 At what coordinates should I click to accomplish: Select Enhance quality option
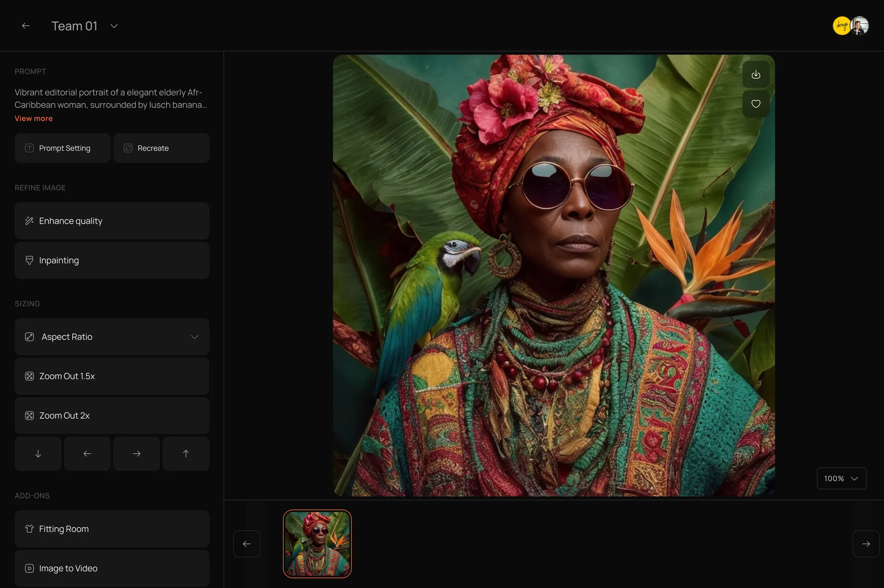tap(112, 221)
